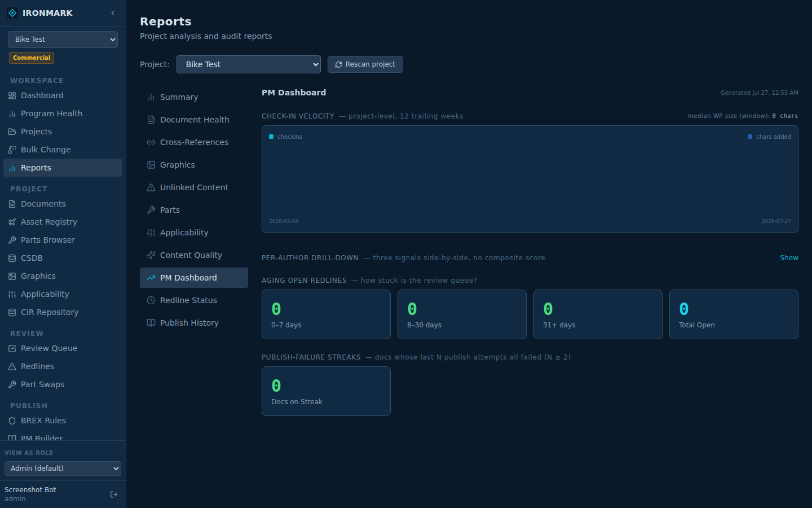
Task: Click the BREX Rules shield icon
Action: [12, 421]
